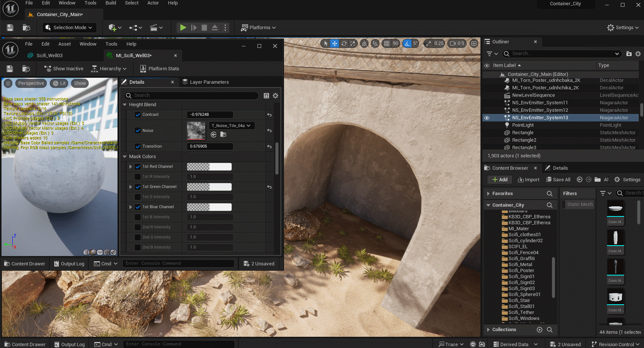Toggle the grid snapping icon in viewport

point(387,43)
